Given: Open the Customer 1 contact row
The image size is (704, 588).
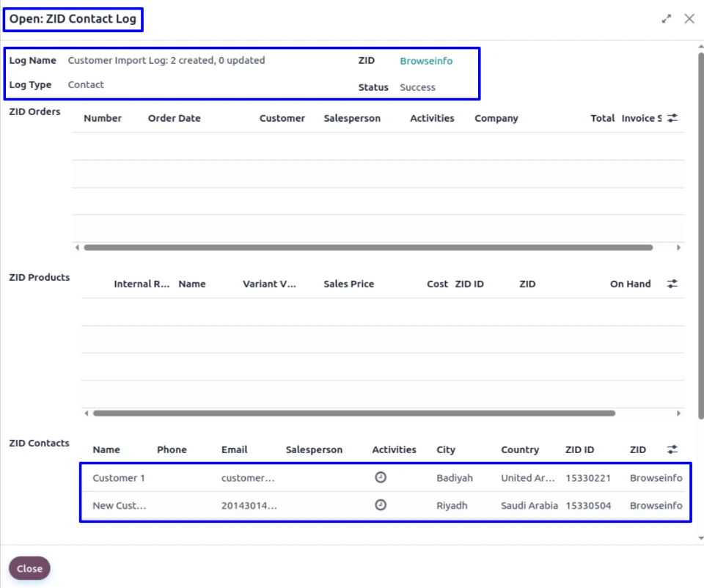Looking at the screenshot, I should point(119,478).
